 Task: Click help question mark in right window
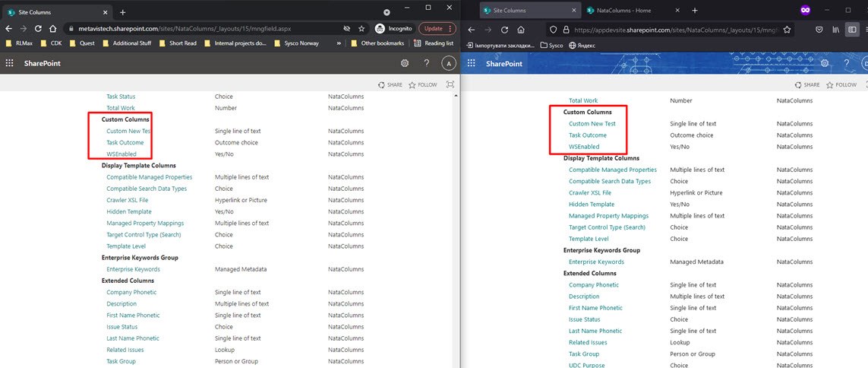(x=847, y=63)
